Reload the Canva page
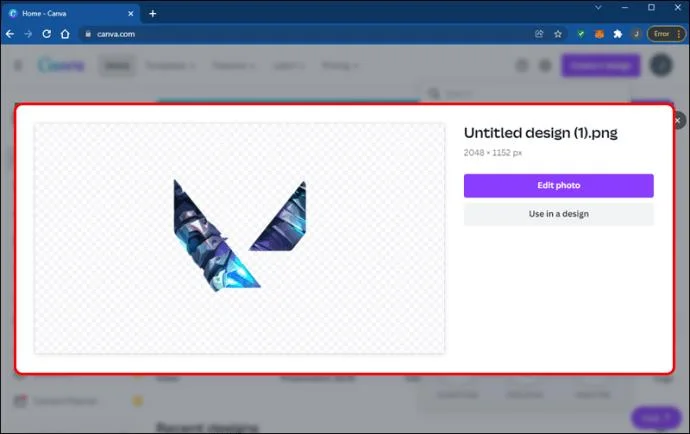 click(47, 34)
